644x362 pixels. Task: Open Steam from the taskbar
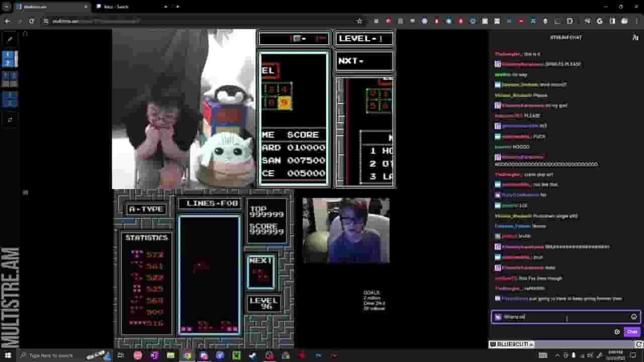point(253,355)
